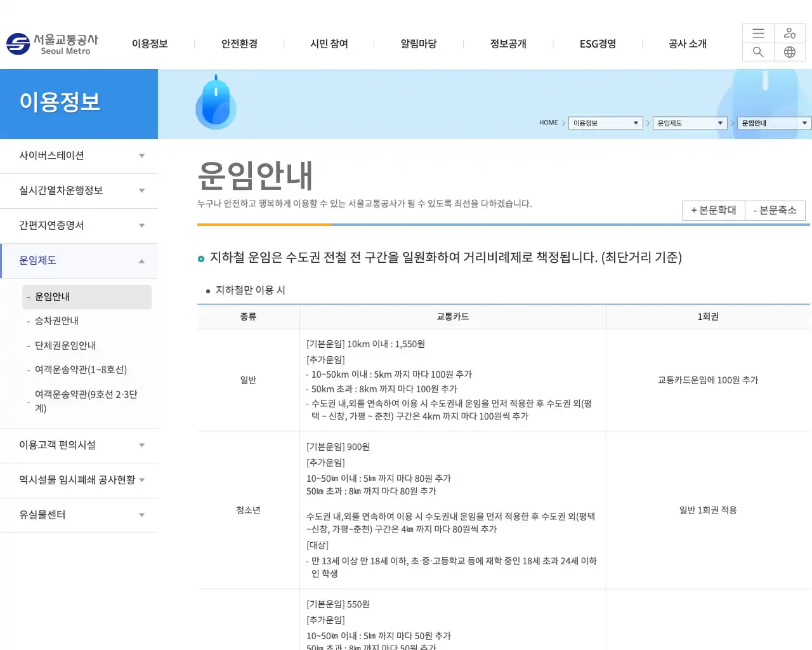Viewport: 812px width, 650px height.
Task: Expand 실시간열차운행정보 sidebar section
Action: (79, 191)
